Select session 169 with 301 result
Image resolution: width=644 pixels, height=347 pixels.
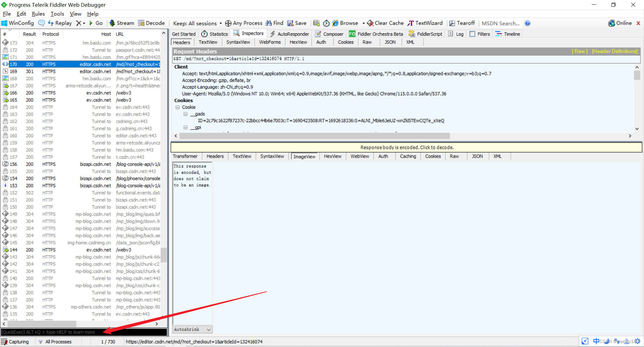point(81,71)
